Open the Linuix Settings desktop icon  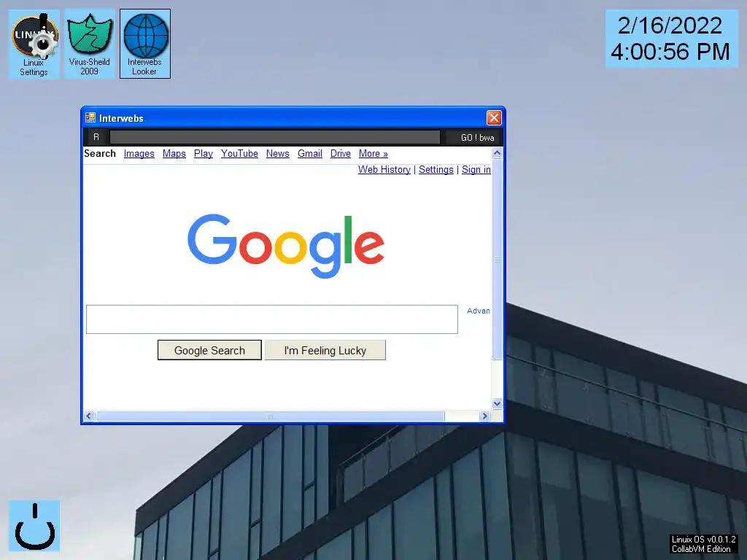[34, 44]
